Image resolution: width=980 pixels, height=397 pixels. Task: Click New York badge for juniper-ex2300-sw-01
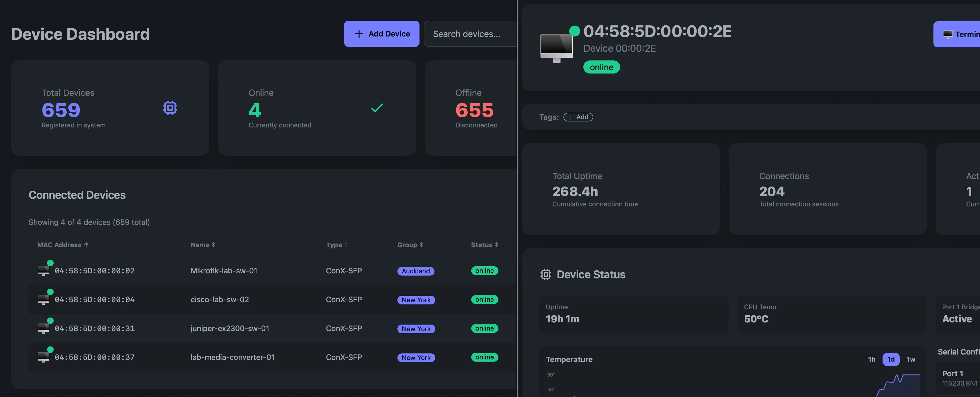pyautogui.click(x=416, y=329)
